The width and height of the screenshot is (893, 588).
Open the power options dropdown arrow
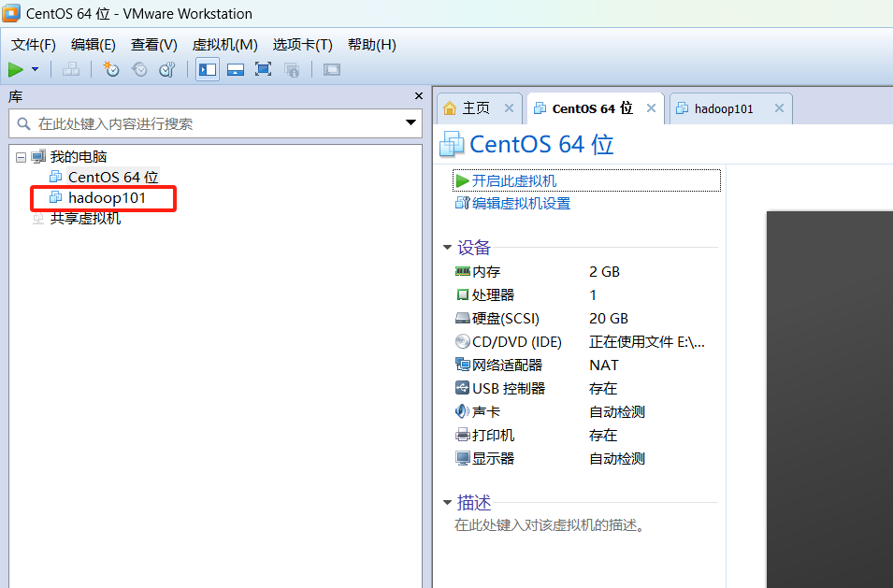click(x=35, y=69)
